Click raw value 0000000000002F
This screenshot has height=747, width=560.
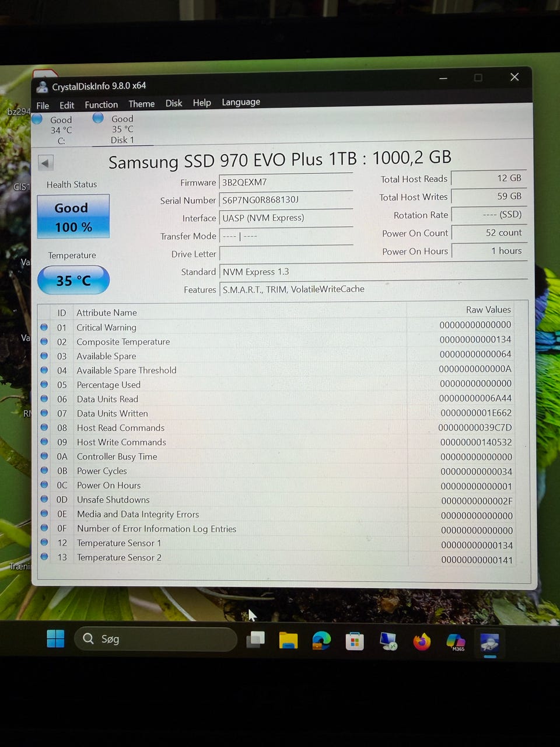click(x=476, y=501)
